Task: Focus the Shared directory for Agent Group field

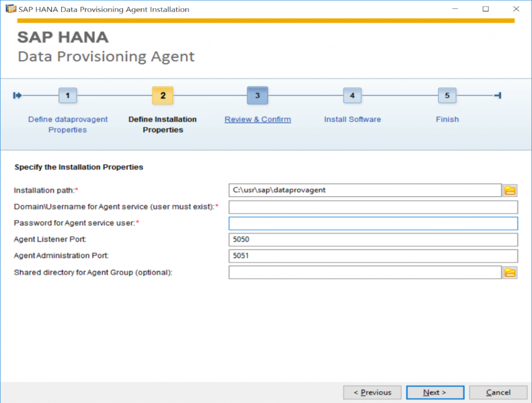Action: coord(365,273)
